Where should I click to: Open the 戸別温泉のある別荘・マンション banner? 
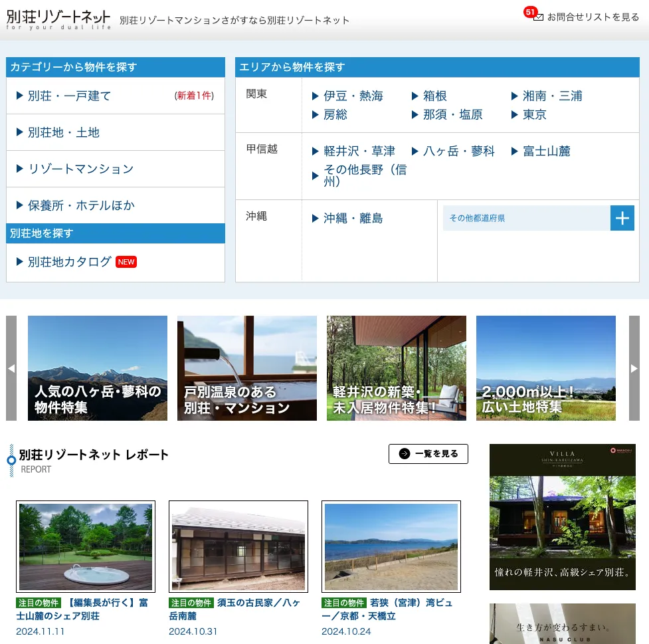247,368
